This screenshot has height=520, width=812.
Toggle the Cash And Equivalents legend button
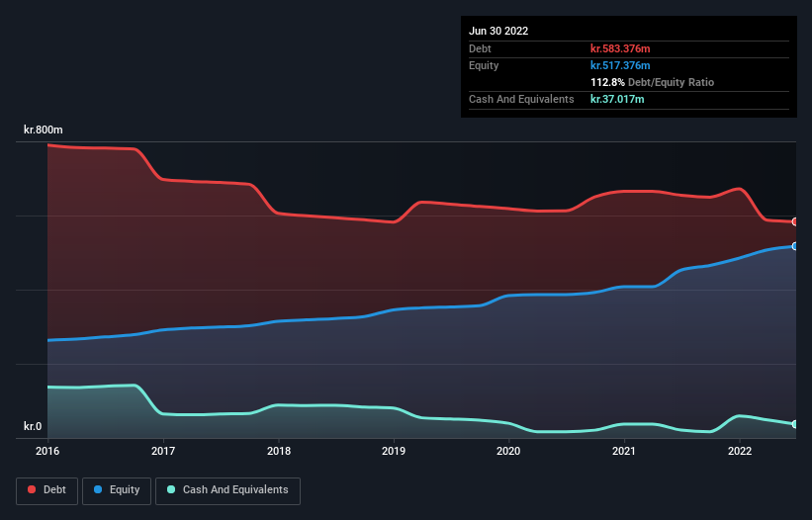[x=227, y=490]
